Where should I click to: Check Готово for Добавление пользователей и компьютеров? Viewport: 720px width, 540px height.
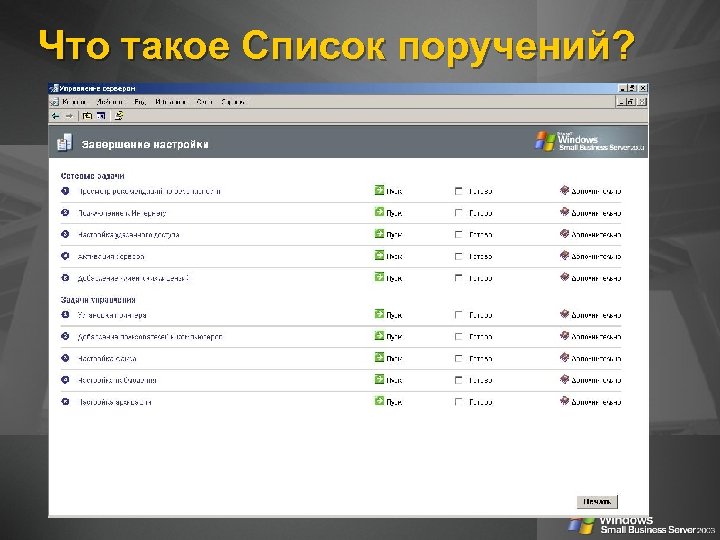pyautogui.click(x=458, y=337)
